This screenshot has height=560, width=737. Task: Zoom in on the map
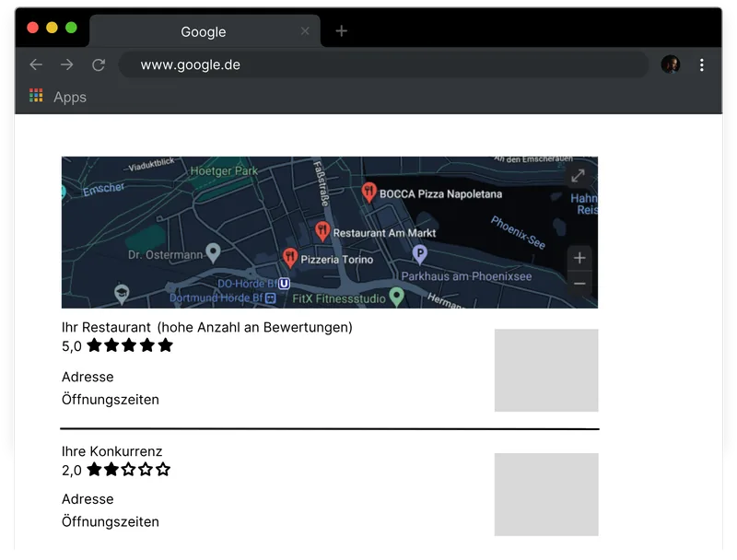point(579,258)
